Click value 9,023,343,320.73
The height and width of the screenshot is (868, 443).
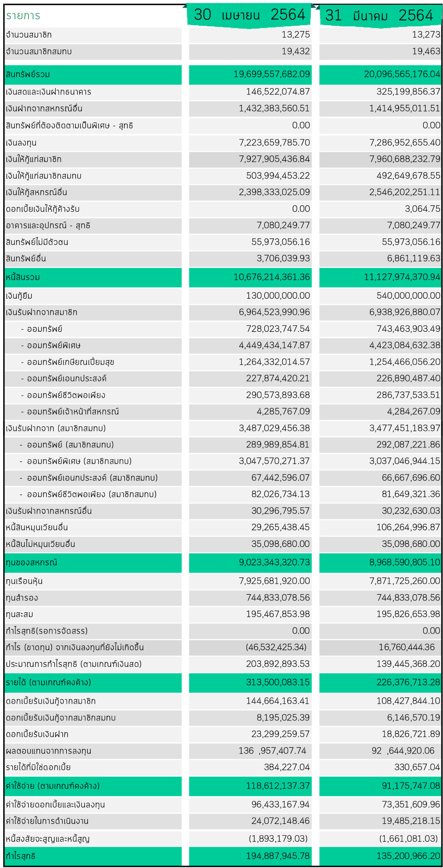pos(274,562)
